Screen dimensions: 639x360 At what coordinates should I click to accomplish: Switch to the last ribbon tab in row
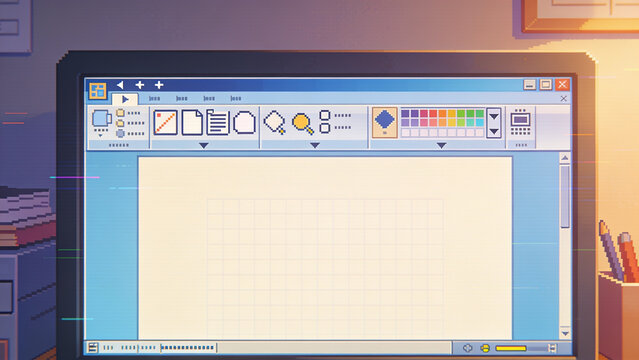236,98
